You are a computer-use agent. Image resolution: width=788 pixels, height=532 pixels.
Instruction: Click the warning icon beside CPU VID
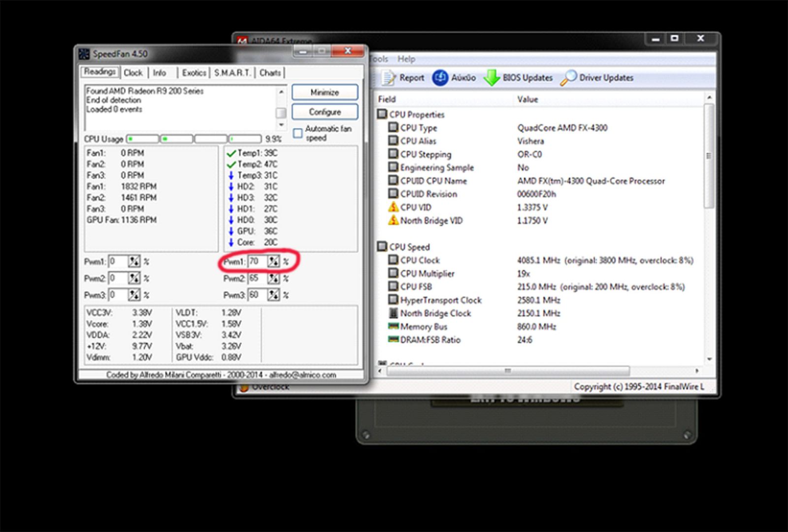point(393,207)
